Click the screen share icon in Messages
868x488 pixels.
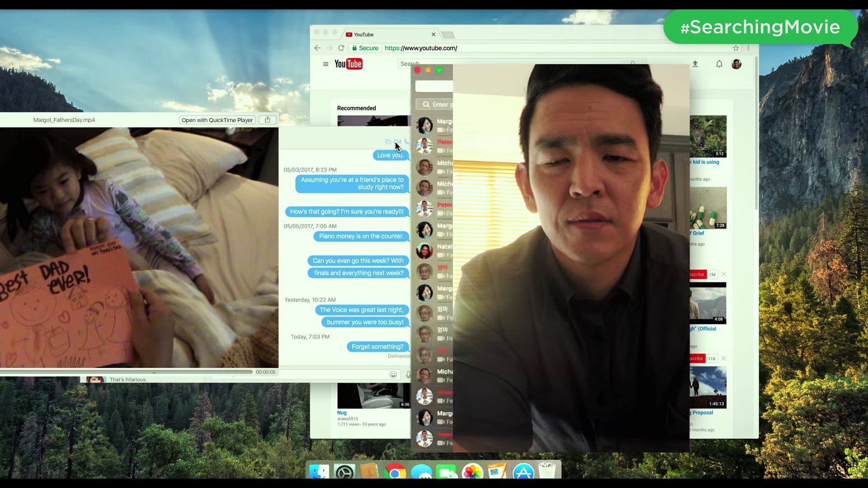(x=388, y=142)
